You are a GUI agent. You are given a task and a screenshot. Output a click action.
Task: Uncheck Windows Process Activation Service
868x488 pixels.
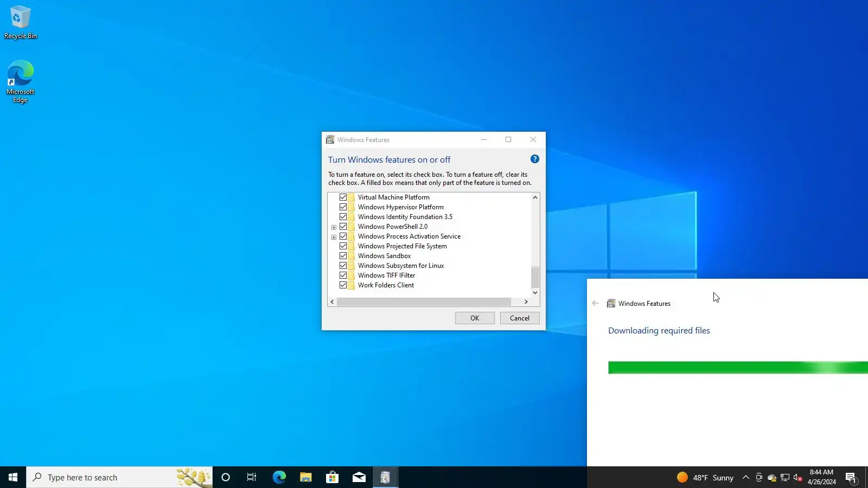(343, 236)
